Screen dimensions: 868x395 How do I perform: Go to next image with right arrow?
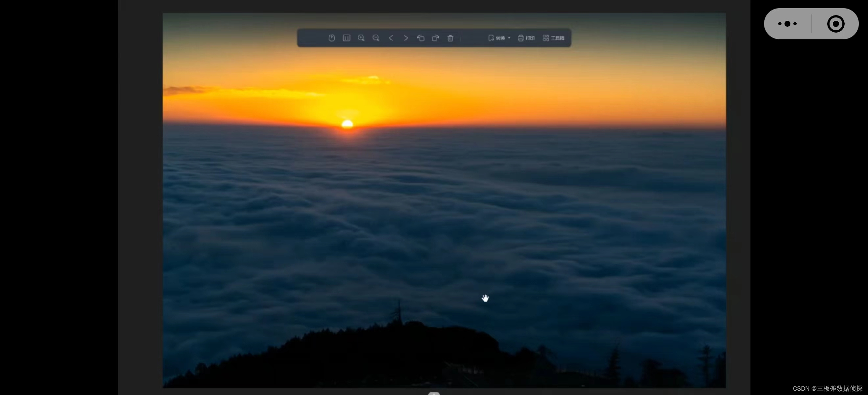pos(406,38)
